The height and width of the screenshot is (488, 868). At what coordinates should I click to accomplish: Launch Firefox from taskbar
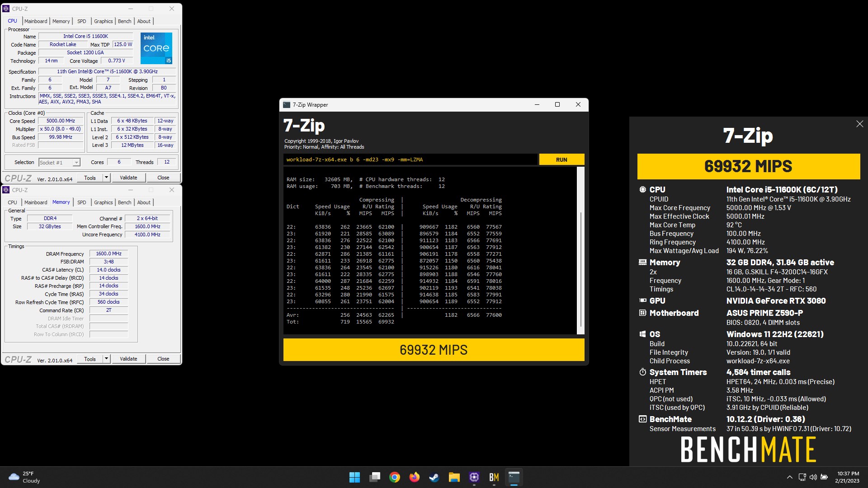(x=414, y=477)
